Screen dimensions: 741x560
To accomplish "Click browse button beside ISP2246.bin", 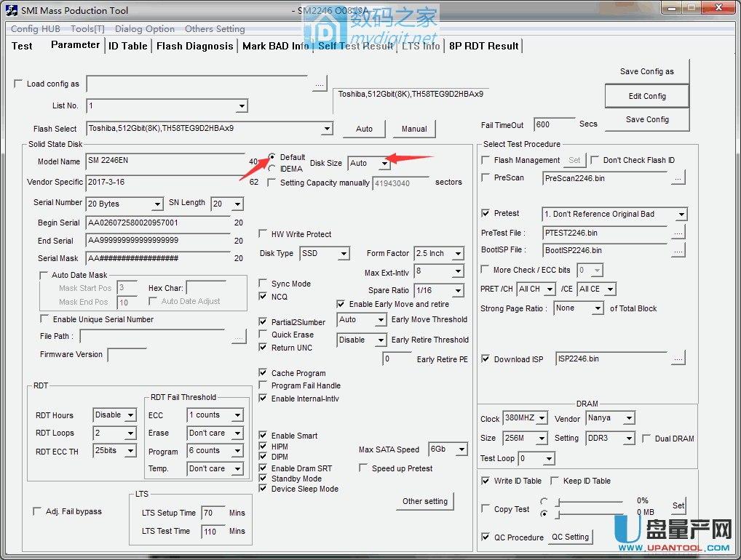I will [678, 359].
